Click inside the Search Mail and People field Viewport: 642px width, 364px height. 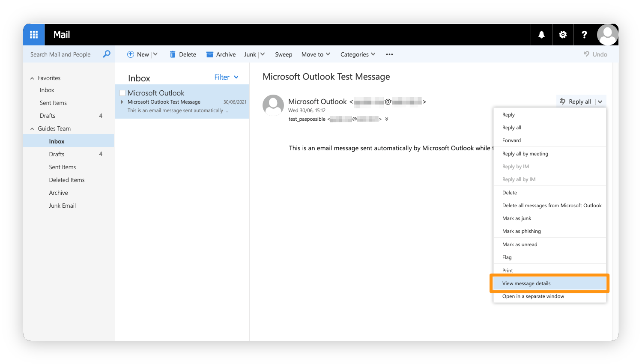(x=60, y=54)
